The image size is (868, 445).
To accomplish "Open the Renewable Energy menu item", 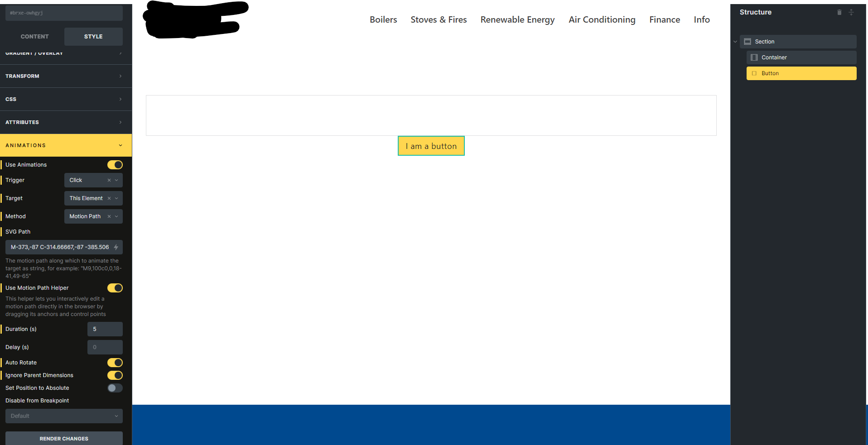I will coord(517,19).
